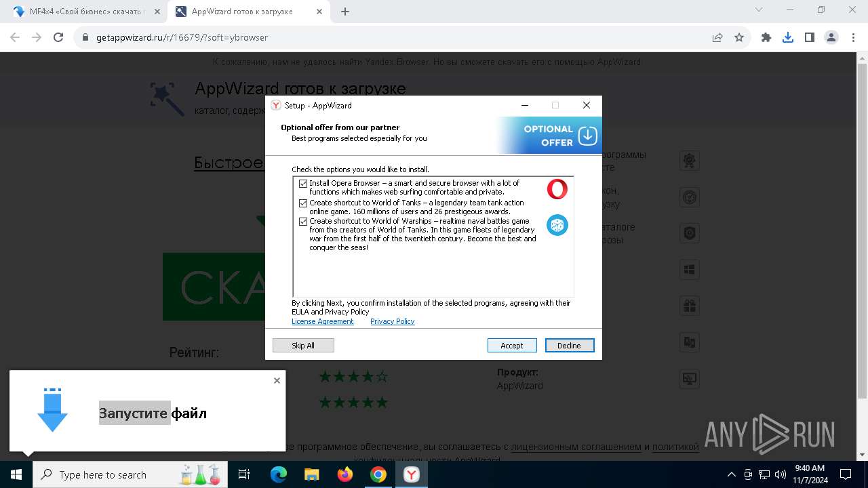
Task: Uncheck World of Warships shortcut option
Action: click(x=303, y=222)
